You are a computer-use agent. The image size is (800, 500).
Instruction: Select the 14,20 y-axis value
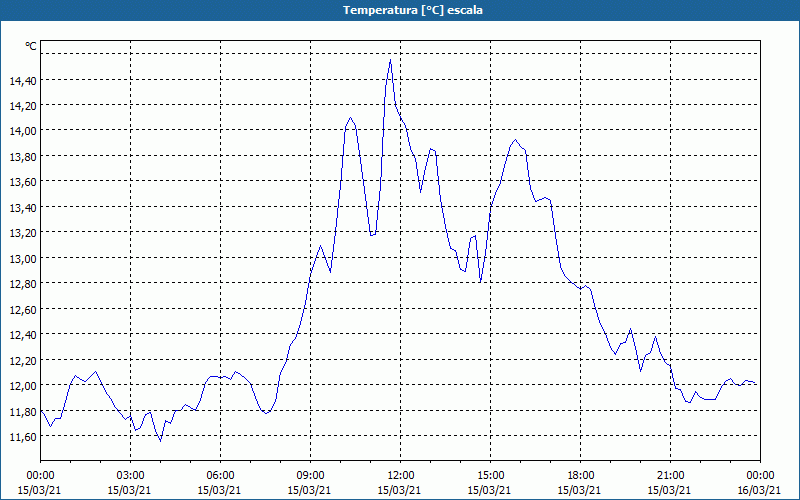[23, 106]
